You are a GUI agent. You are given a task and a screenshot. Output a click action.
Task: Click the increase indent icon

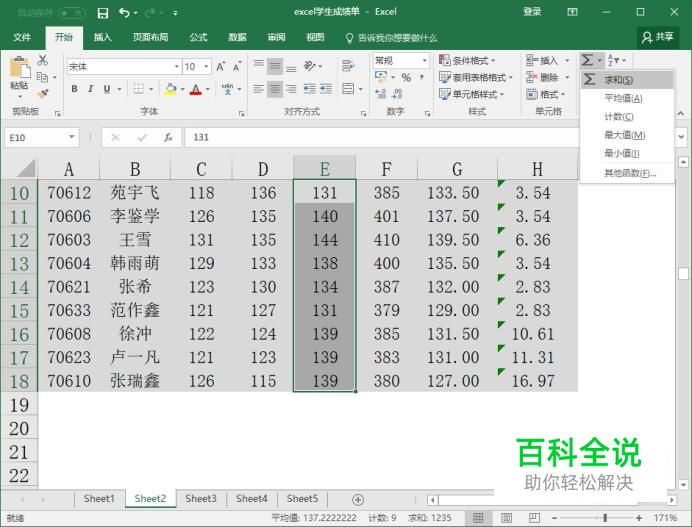tap(326, 89)
